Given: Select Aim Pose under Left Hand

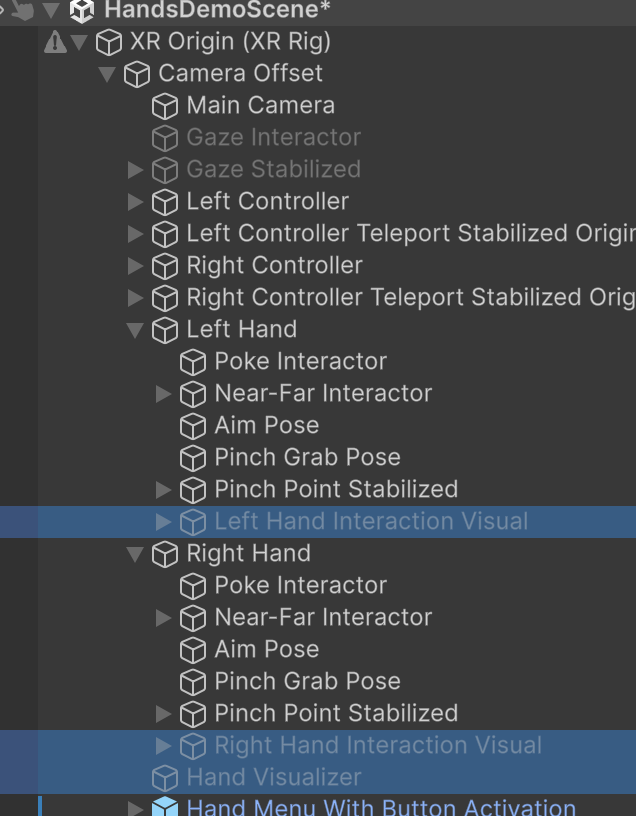Looking at the screenshot, I should coord(266,426).
